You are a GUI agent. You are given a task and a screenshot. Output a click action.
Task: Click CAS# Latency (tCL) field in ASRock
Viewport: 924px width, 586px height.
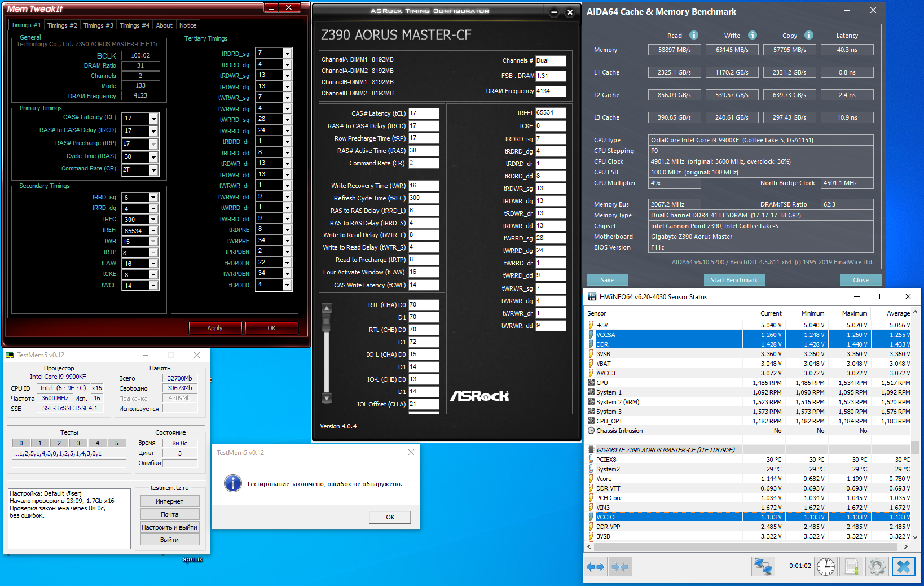(x=424, y=113)
